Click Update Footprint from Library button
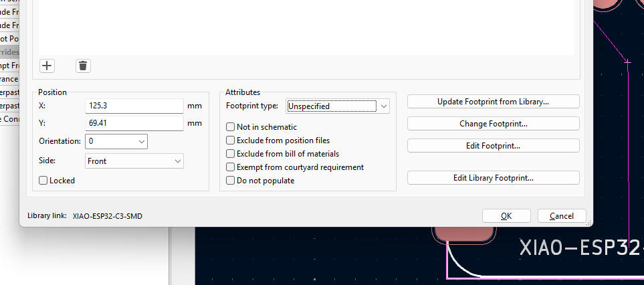 click(493, 102)
